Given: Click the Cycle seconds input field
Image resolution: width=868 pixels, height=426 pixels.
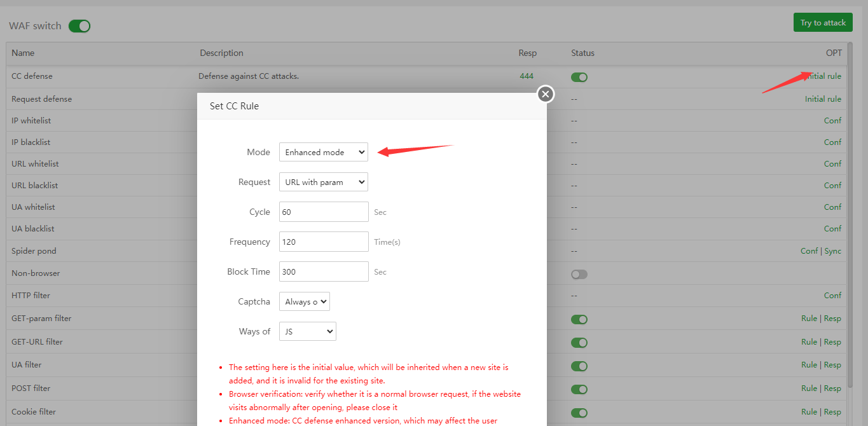Looking at the screenshot, I should point(324,212).
